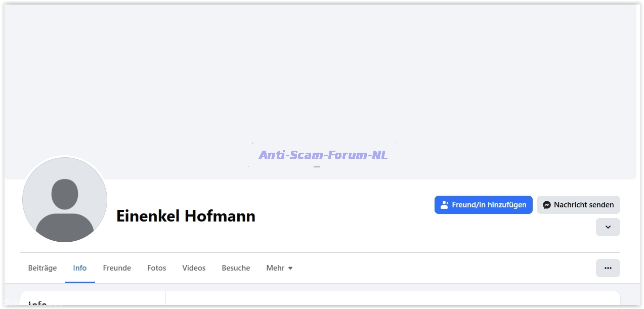Click the add-friend person icon

(445, 205)
